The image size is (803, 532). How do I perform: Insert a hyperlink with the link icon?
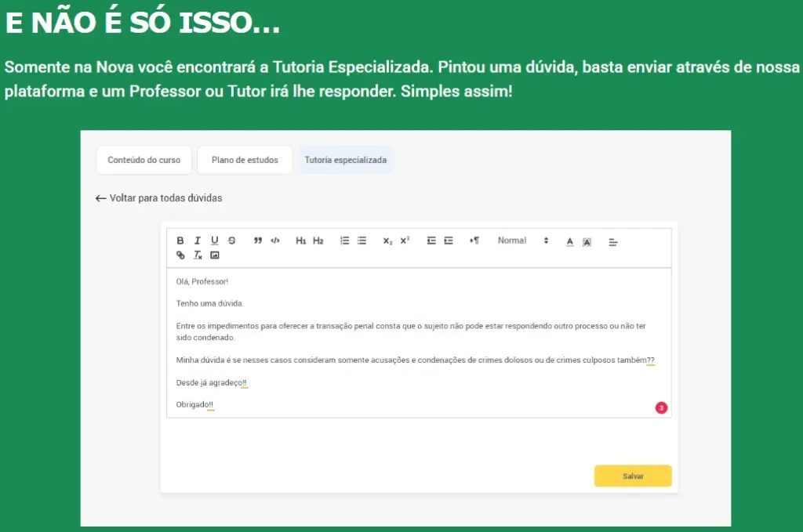point(180,255)
